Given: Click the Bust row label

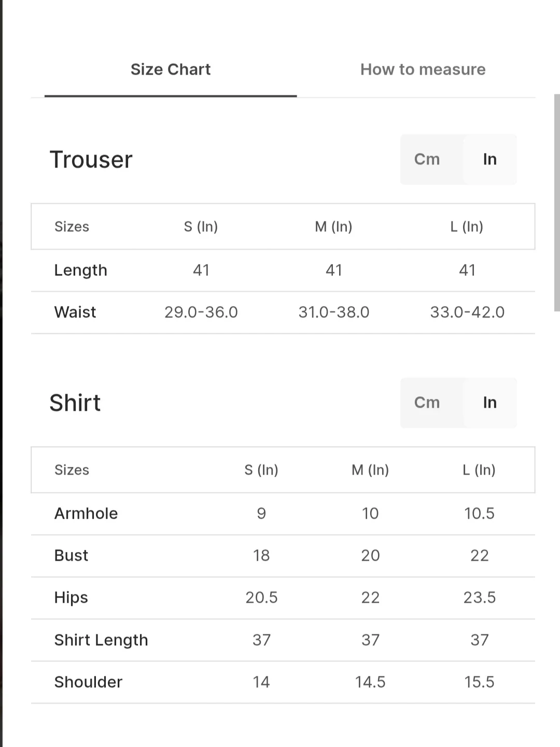Looking at the screenshot, I should (71, 556).
